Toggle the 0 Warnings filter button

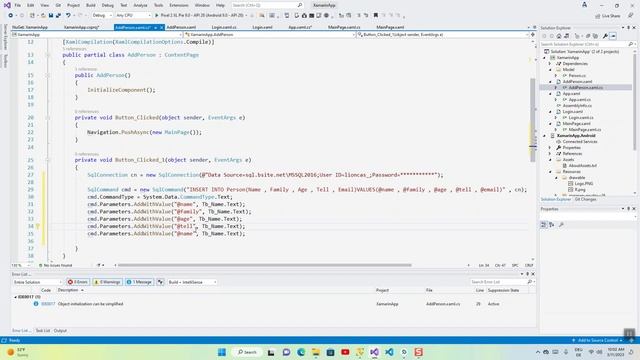point(107,282)
